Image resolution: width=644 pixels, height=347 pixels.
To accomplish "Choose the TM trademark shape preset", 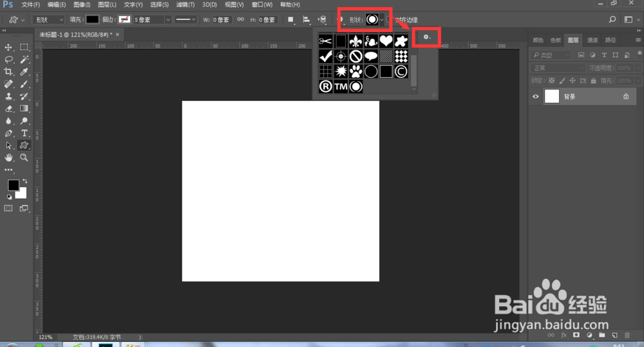I will [341, 87].
